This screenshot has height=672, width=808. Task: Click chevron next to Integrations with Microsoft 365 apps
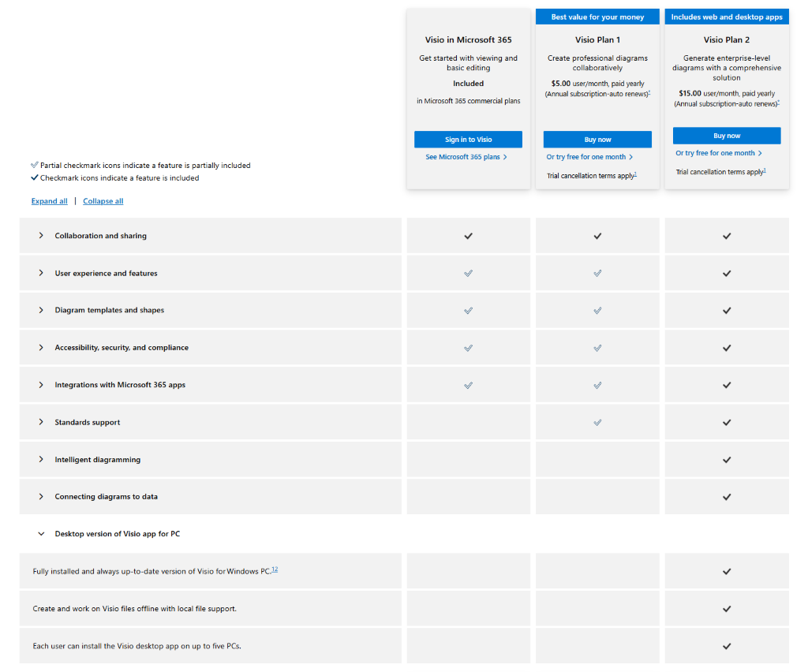point(41,385)
